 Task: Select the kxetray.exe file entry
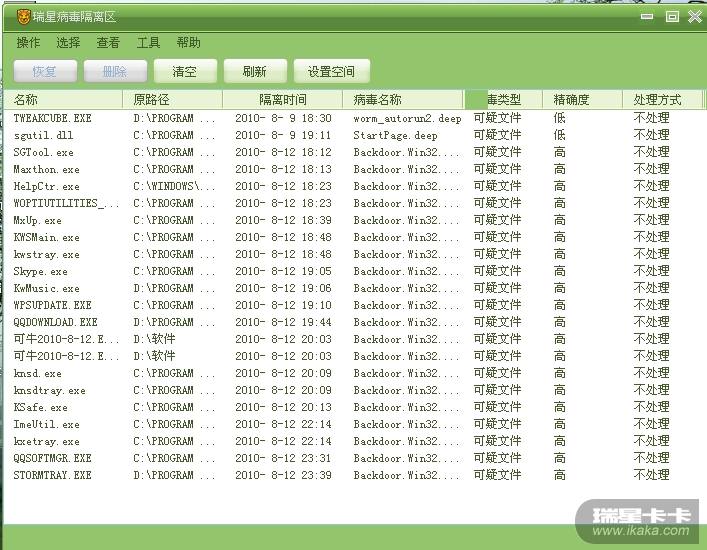(46, 441)
